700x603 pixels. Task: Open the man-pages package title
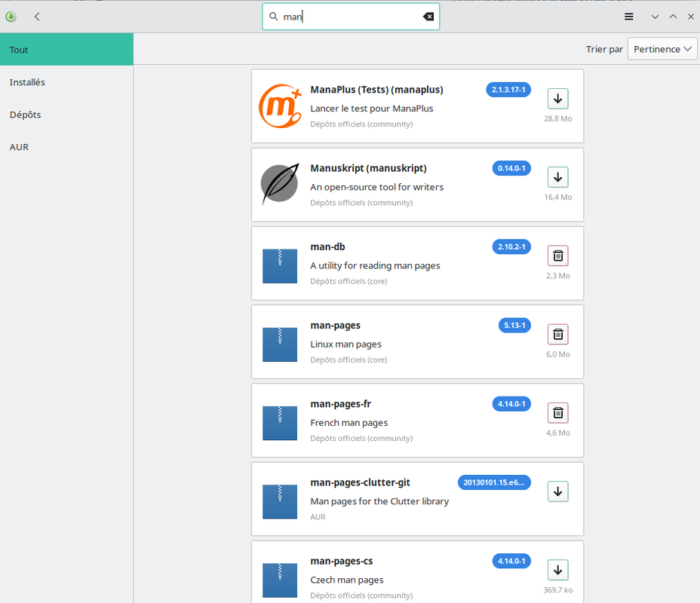[x=335, y=326]
